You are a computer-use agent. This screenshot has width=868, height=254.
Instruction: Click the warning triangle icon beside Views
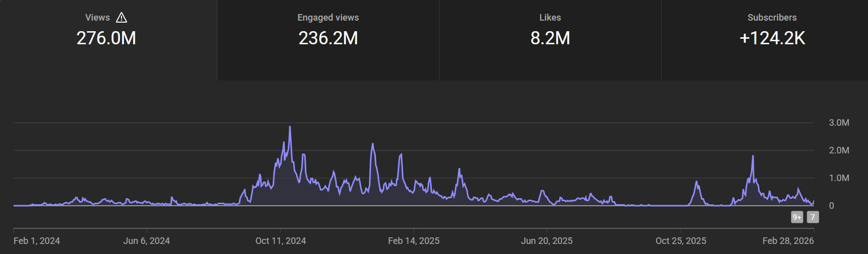pos(121,18)
